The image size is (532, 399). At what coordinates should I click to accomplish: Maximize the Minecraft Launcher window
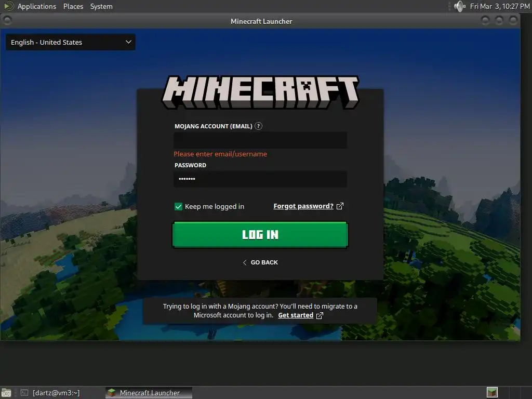[x=499, y=21]
